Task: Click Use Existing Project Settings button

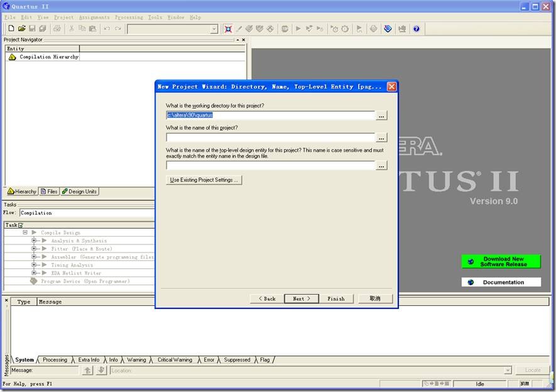Action: pyautogui.click(x=204, y=180)
